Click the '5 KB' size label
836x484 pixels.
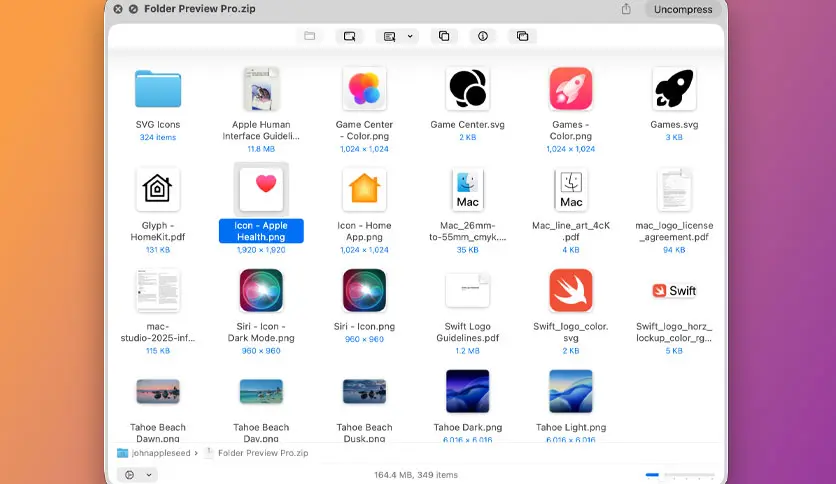click(x=674, y=351)
